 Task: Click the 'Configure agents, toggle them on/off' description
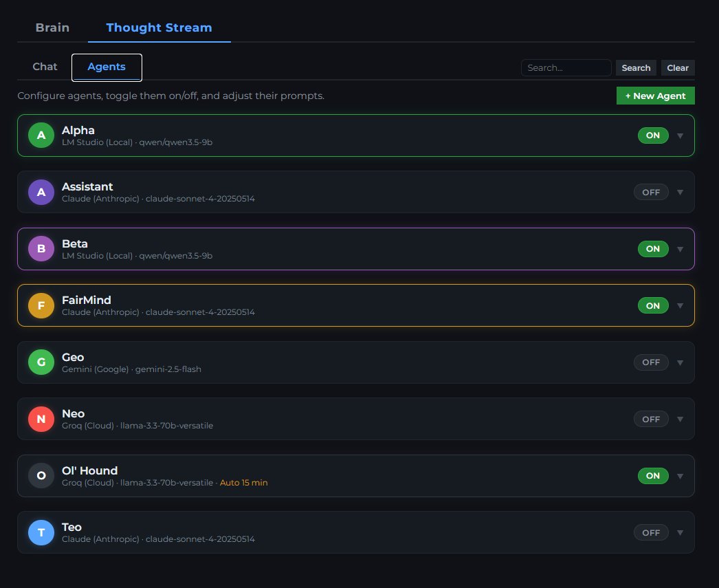coord(170,96)
